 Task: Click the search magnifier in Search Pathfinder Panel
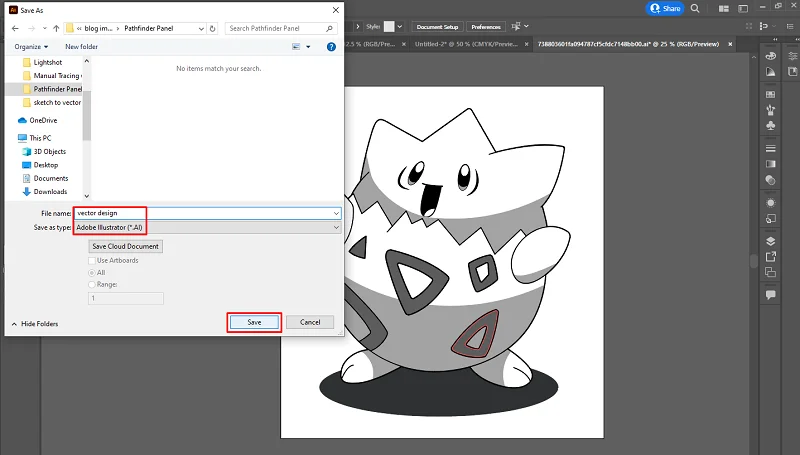tap(329, 29)
